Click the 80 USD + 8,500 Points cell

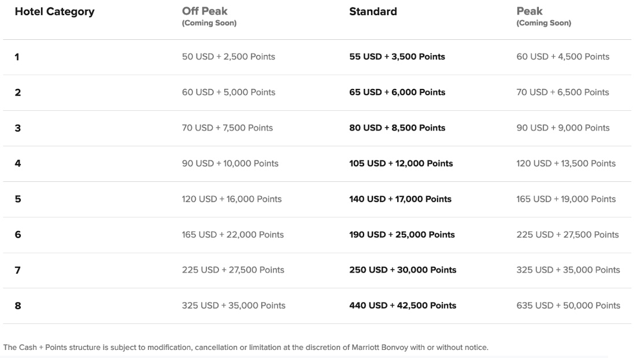point(397,128)
